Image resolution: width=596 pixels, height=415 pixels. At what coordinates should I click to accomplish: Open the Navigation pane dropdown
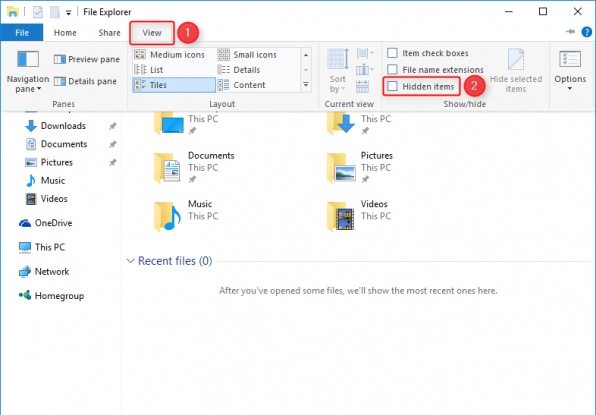(28, 71)
